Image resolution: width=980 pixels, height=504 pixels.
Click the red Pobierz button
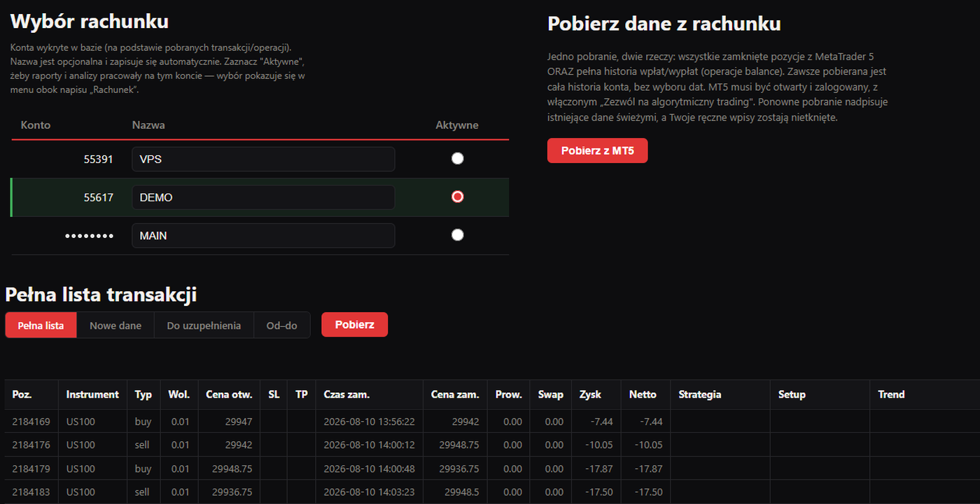coord(354,325)
